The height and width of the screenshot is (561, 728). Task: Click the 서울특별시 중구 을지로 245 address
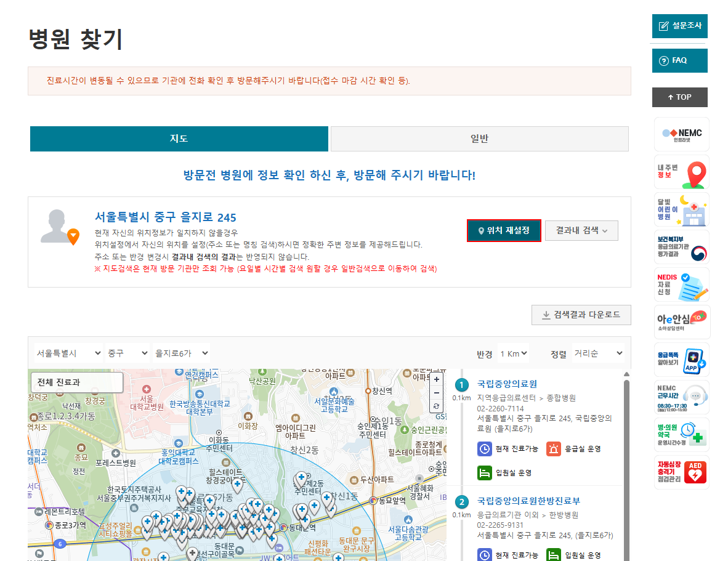click(165, 217)
